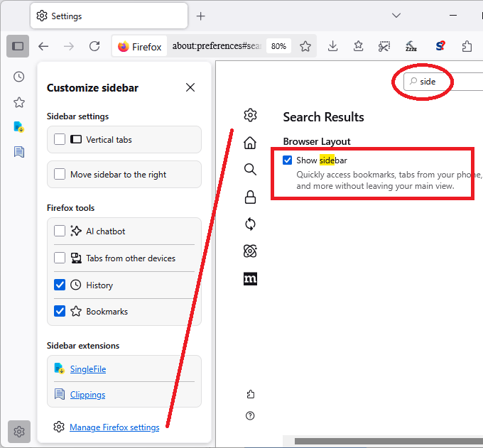Viewport: 483px width, 448px height.
Task: Click the 'Firefox tools' section label
Action: [x=70, y=208]
